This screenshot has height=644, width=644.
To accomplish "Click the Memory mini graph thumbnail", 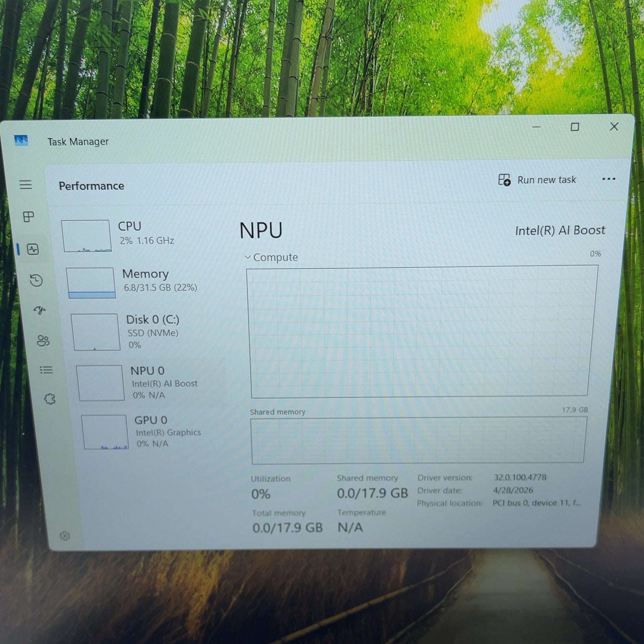I will pos(91,283).
